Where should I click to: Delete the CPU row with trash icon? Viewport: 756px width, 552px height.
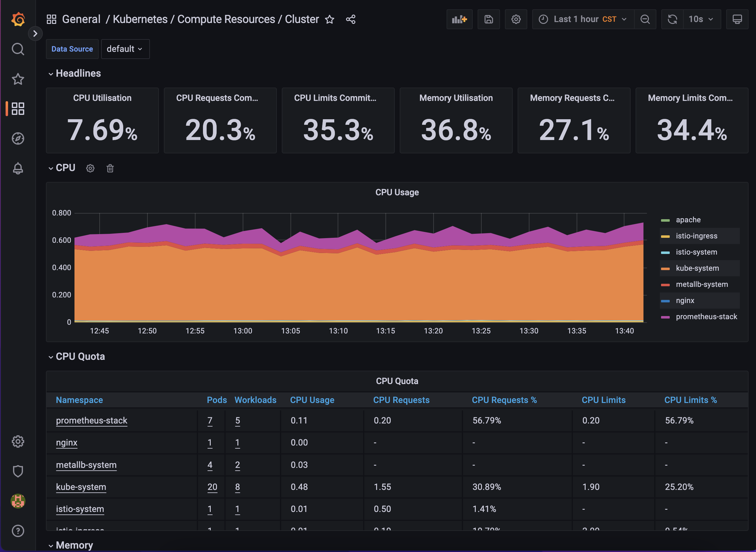pyautogui.click(x=110, y=168)
